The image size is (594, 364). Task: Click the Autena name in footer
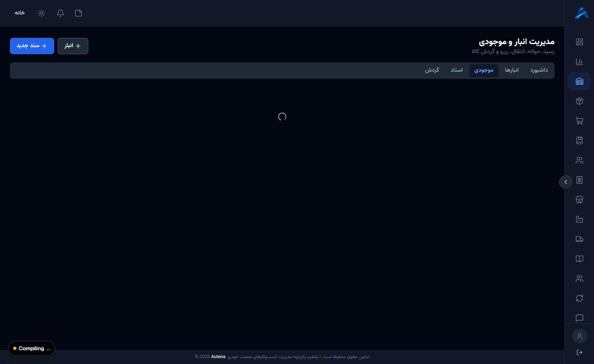[x=218, y=357]
